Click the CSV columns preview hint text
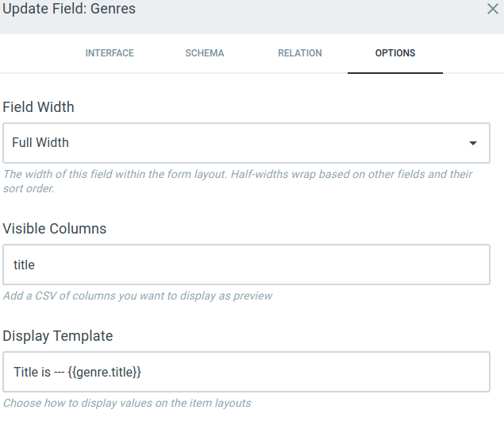 [138, 296]
